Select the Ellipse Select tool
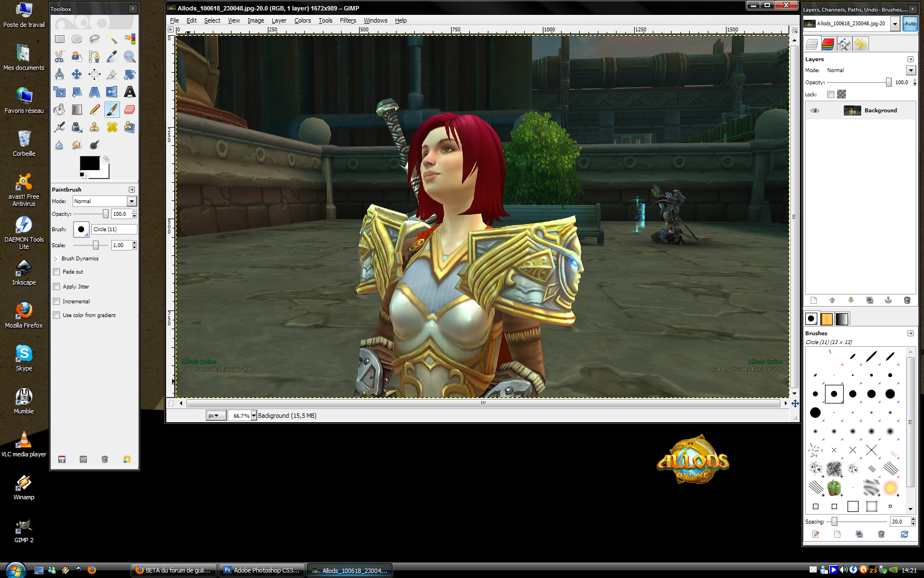The image size is (924, 578). click(x=77, y=39)
